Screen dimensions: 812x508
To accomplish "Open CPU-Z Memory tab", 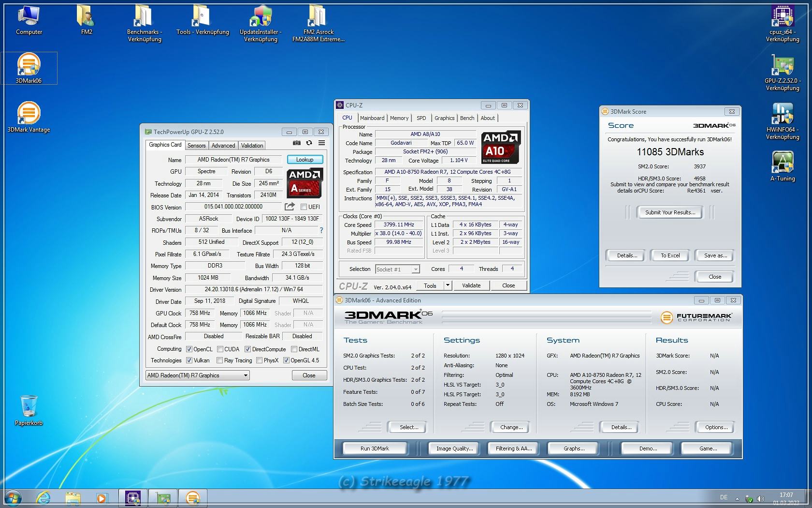I will (399, 118).
